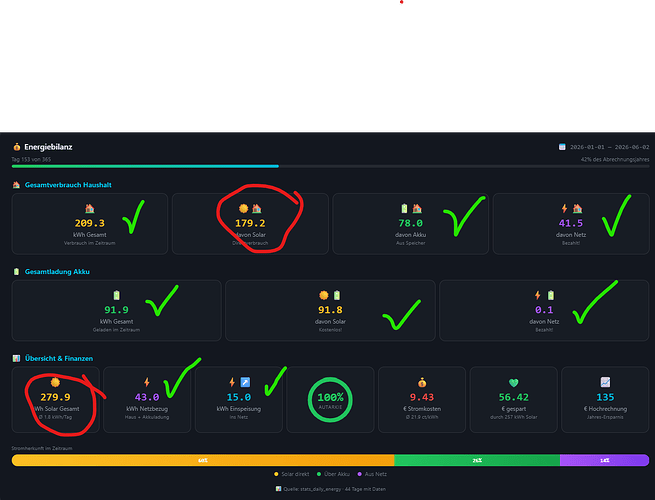Viewport: 655px width, 500px height.
Task: Click battery icon above the 91.9 value
Action: 117,295
